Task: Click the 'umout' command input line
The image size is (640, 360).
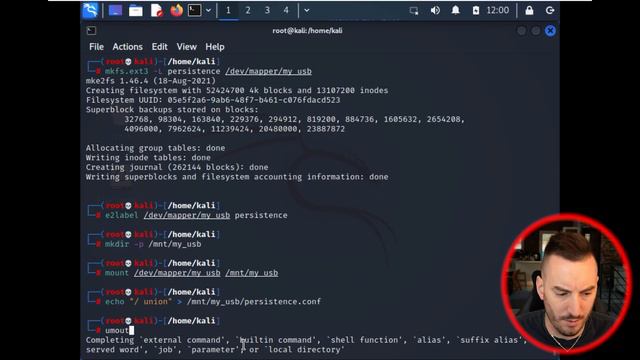Action: coord(117,331)
